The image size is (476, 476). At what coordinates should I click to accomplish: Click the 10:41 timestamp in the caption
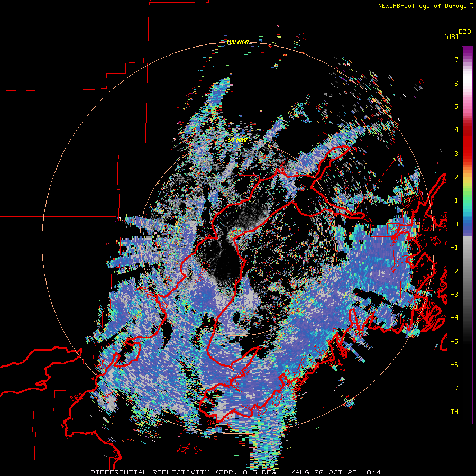point(375,472)
